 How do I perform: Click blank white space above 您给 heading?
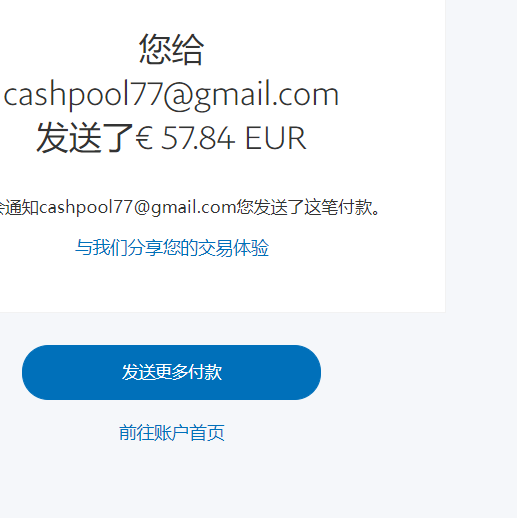pyautogui.click(x=171, y=15)
